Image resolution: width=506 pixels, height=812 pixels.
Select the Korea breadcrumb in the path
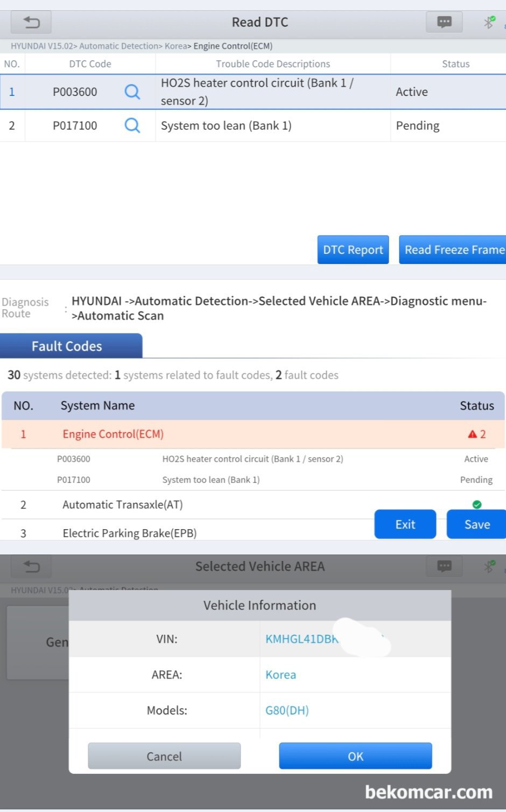(x=175, y=46)
